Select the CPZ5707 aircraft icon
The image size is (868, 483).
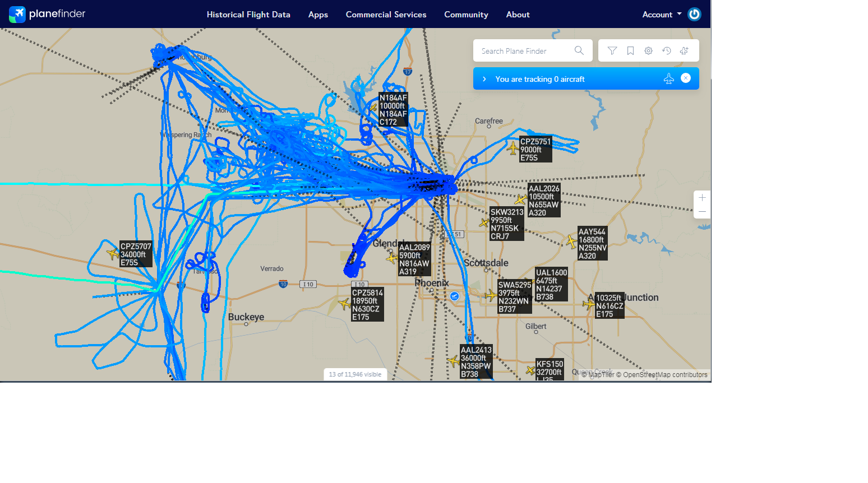pos(113,254)
